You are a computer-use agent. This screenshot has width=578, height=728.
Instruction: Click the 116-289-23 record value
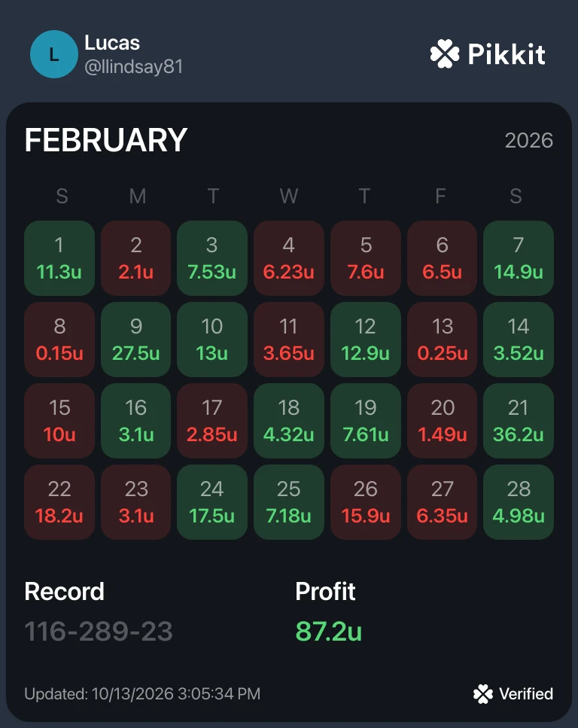(99, 632)
